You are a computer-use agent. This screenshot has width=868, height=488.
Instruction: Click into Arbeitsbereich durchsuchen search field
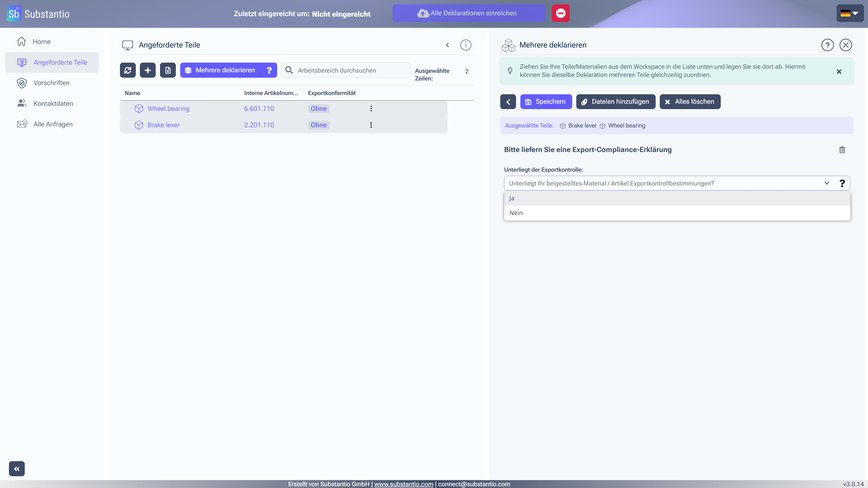point(350,71)
